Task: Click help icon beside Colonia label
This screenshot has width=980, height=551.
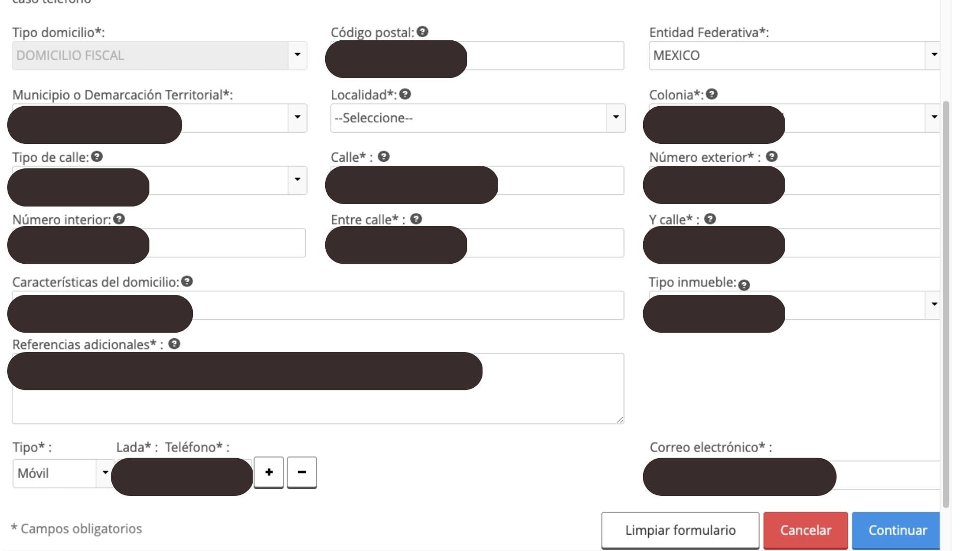Action: click(712, 94)
